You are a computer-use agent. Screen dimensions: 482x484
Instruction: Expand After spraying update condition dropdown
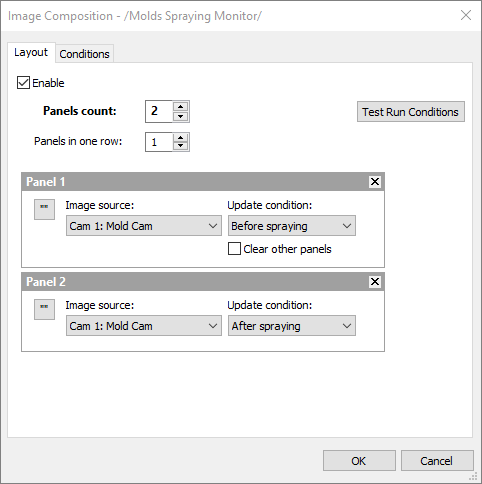point(292,326)
